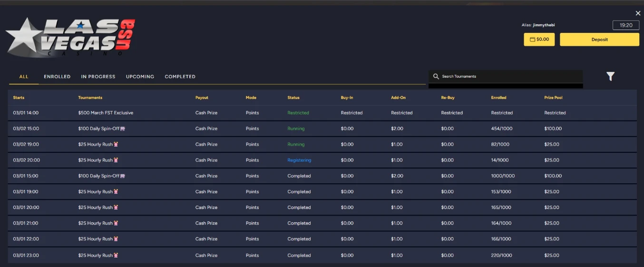Select the 14/1000 enrolled cell
644x267 pixels.
pyautogui.click(x=500, y=160)
